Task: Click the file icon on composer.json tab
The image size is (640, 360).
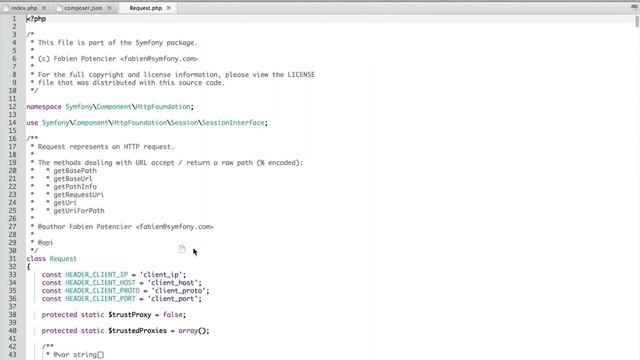Action: pyautogui.click(x=59, y=8)
